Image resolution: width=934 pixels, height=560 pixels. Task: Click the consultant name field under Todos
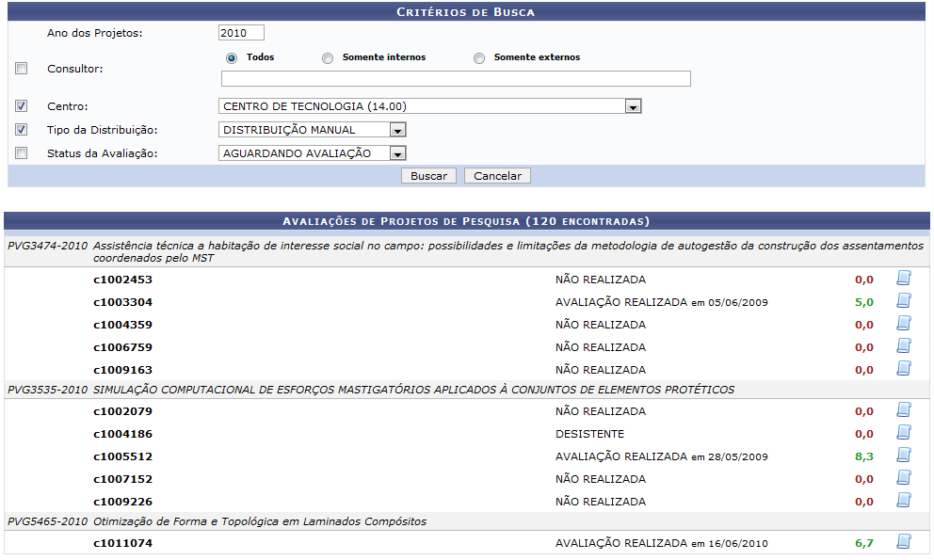coord(456,78)
